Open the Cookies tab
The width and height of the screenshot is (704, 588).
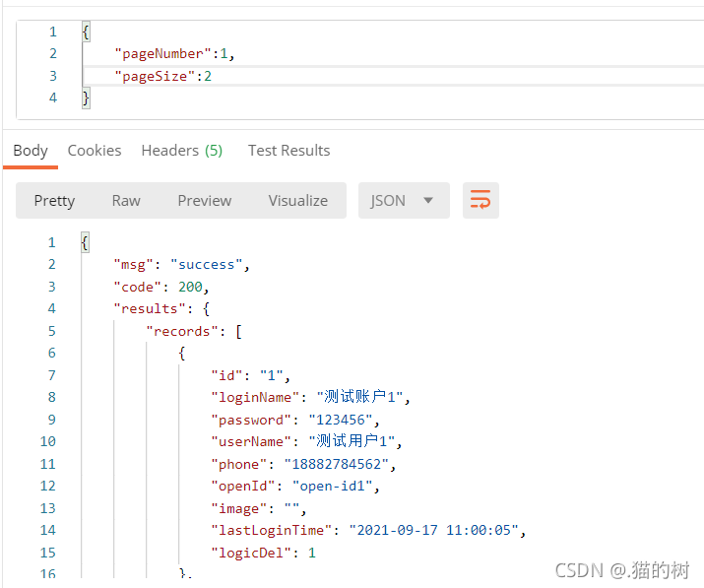tap(95, 151)
